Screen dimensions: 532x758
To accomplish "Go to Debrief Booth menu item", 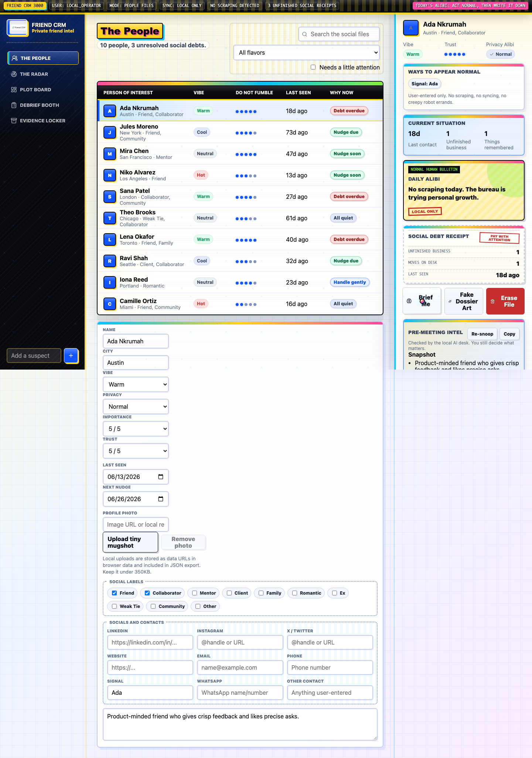I will tap(43, 105).
